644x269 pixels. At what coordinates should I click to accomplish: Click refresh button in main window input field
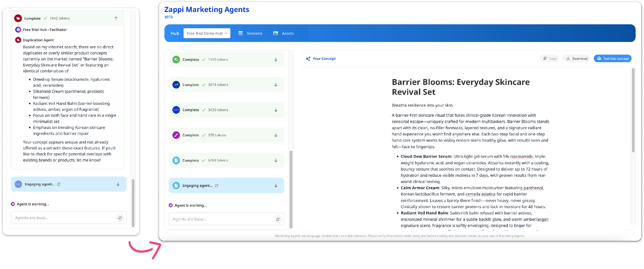pyautogui.click(x=278, y=219)
